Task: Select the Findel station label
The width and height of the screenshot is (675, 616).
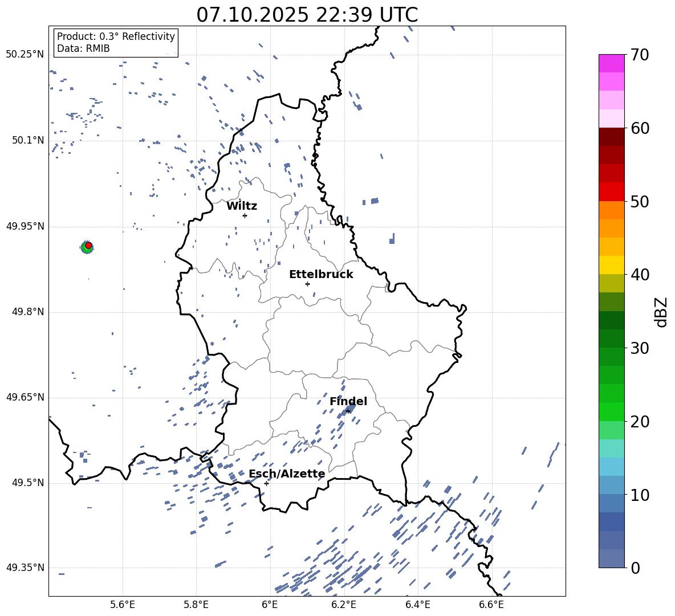Action: click(x=348, y=401)
